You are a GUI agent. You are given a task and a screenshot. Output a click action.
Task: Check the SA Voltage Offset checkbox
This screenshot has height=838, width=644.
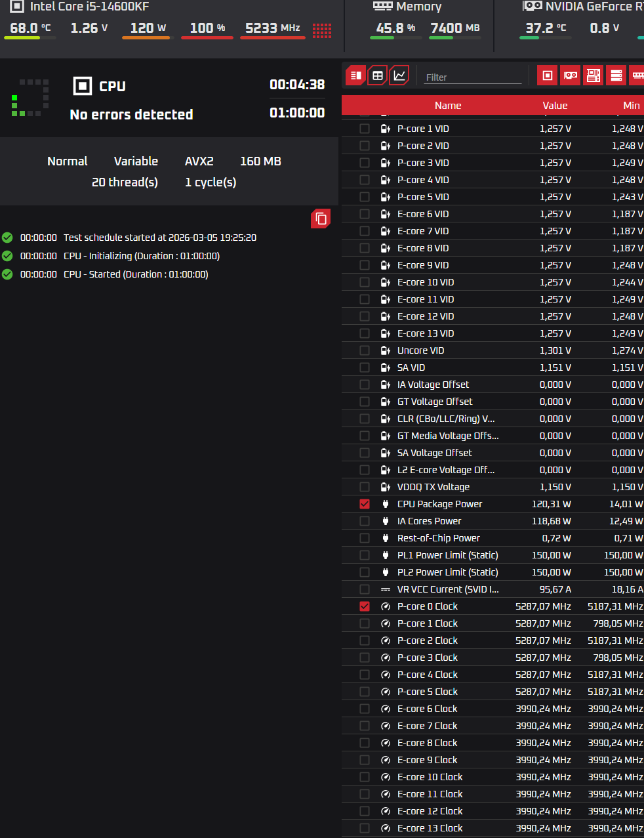[365, 453]
